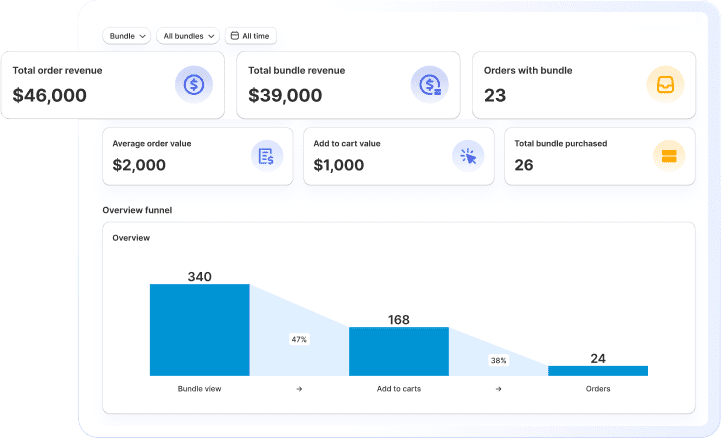Click the 47% conversion rate label

coord(299,339)
